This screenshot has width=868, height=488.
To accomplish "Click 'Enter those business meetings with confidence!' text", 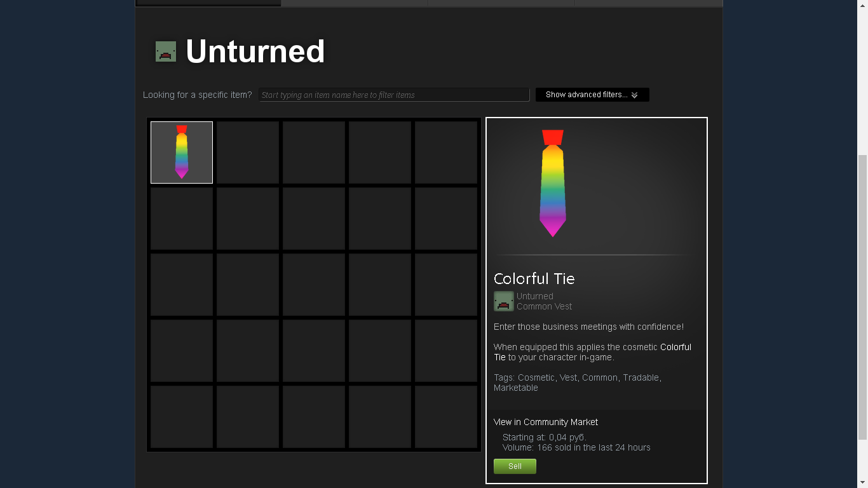I will coord(589,327).
